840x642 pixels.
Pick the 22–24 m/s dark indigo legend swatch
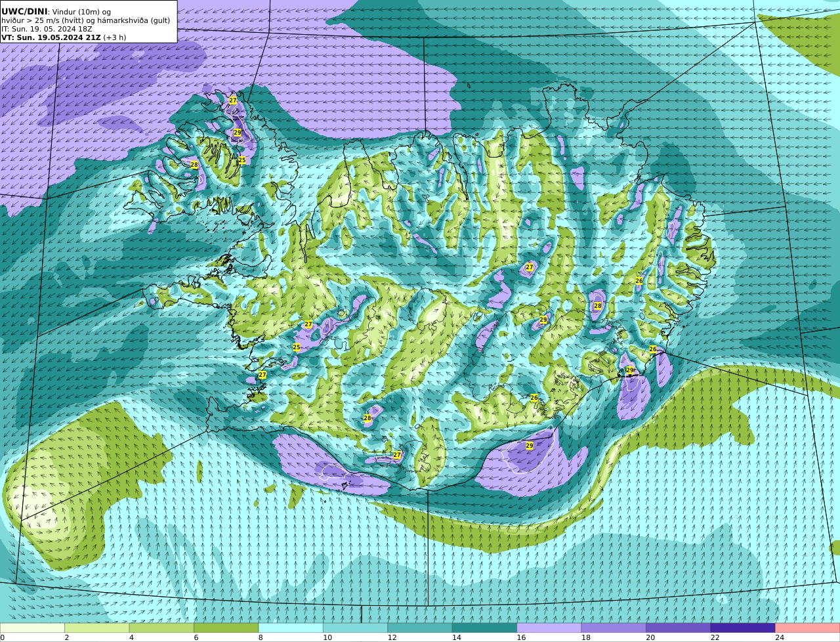tap(743, 628)
